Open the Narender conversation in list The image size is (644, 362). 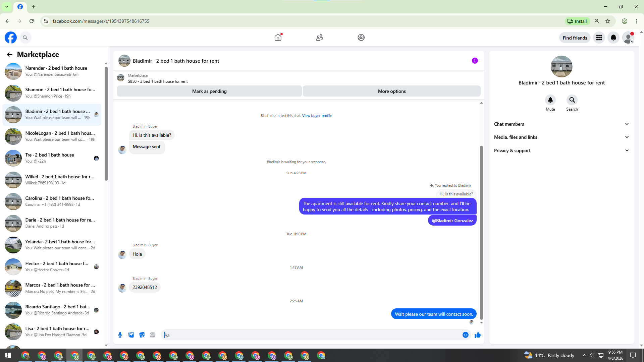[54, 71]
